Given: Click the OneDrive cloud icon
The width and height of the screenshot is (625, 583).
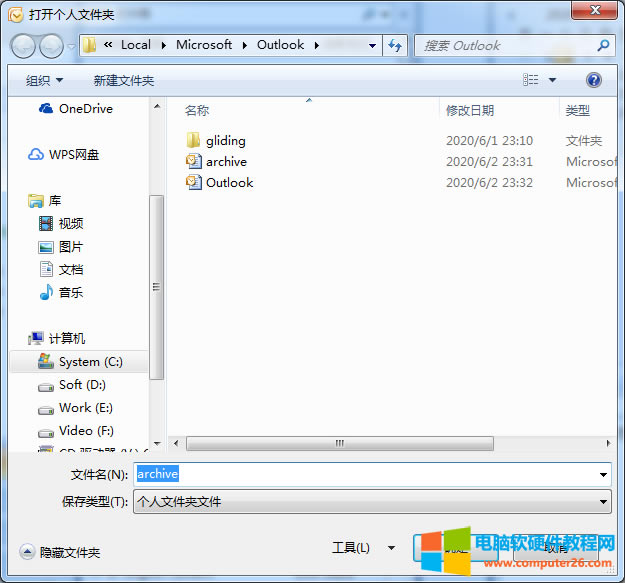Looking at the screenshot, I should point(46,108).
